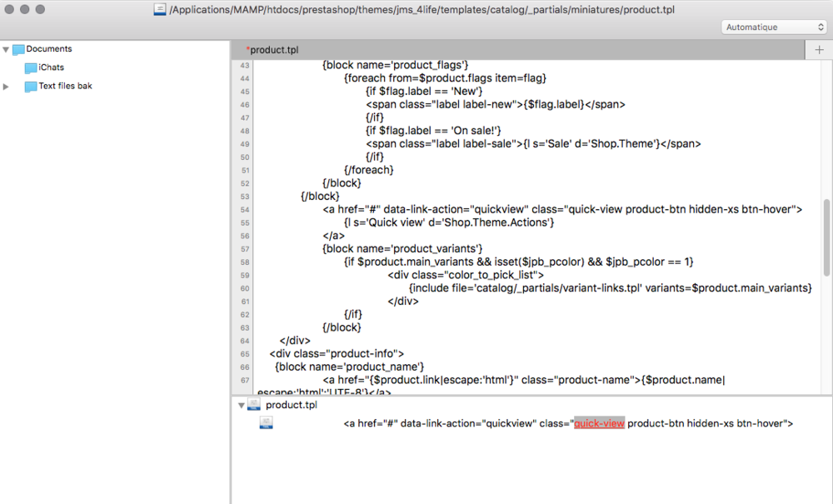
Task: Select Documents in the sidebar
Action: 49,49
